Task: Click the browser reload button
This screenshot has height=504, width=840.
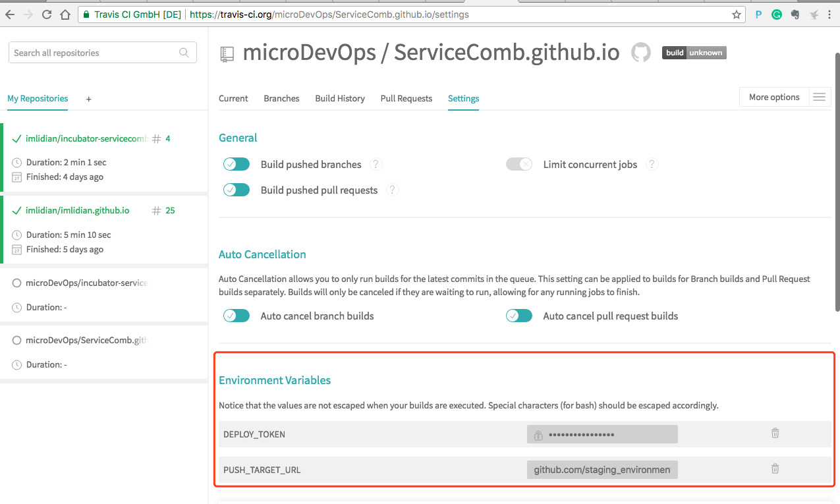Action: pyautogui.click(x=47, y=14)
